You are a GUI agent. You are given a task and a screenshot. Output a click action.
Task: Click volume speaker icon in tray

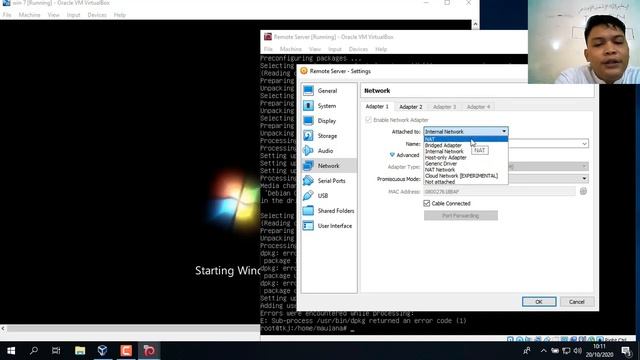coord(577,351)
